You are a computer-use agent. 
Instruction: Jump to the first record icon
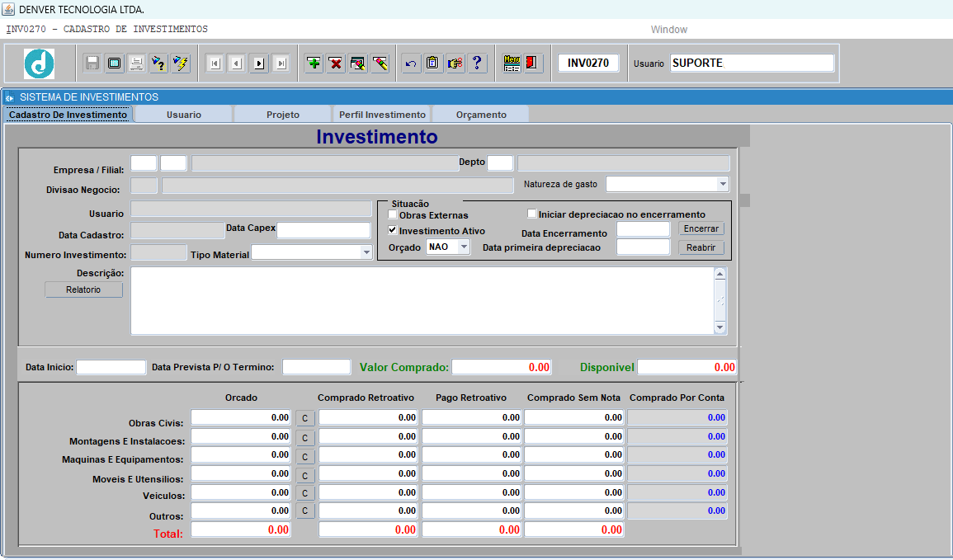coord(215,64)
